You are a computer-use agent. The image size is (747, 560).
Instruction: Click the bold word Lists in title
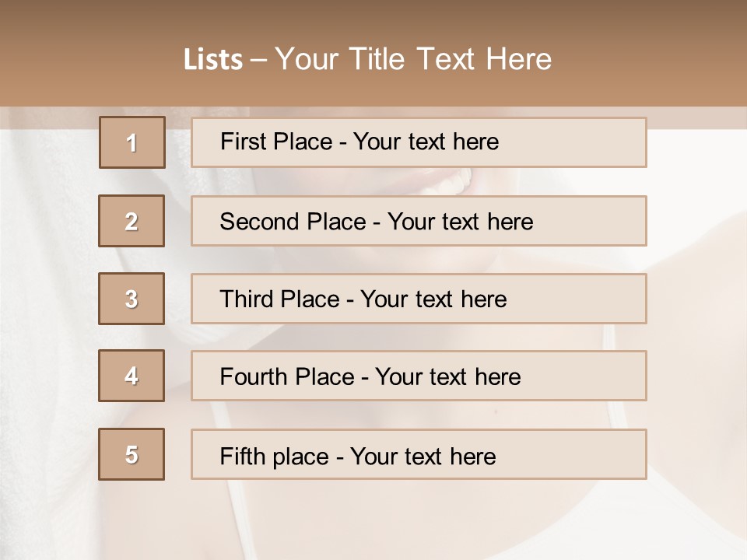(x=213, y=60)
